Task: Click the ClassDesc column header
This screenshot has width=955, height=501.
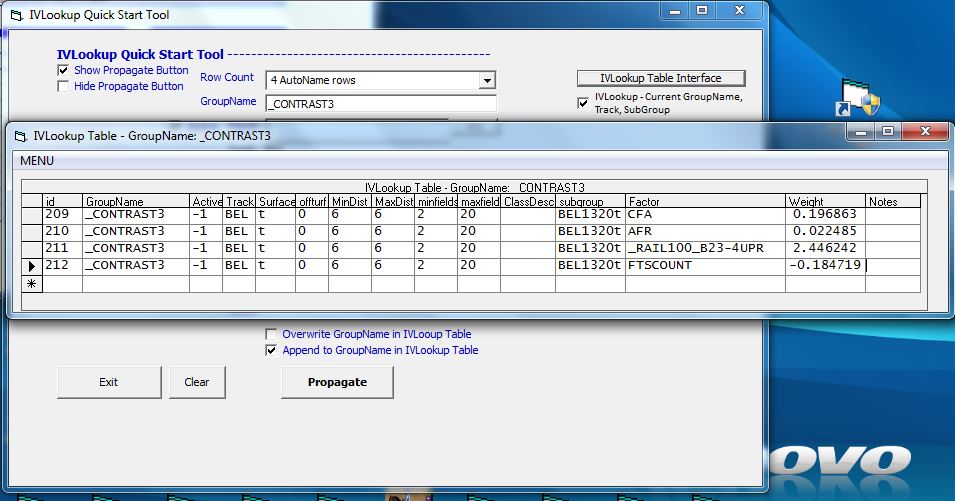Action: click(528, 201)
